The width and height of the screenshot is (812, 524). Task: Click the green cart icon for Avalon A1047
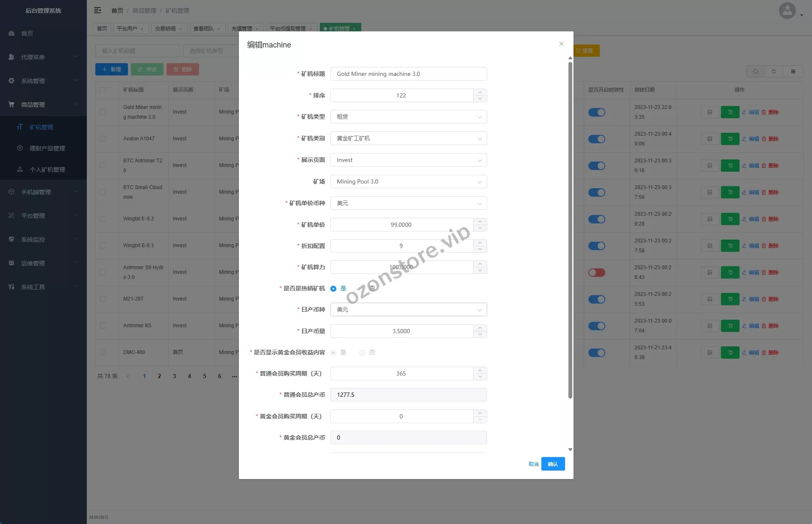click(730, 139)
